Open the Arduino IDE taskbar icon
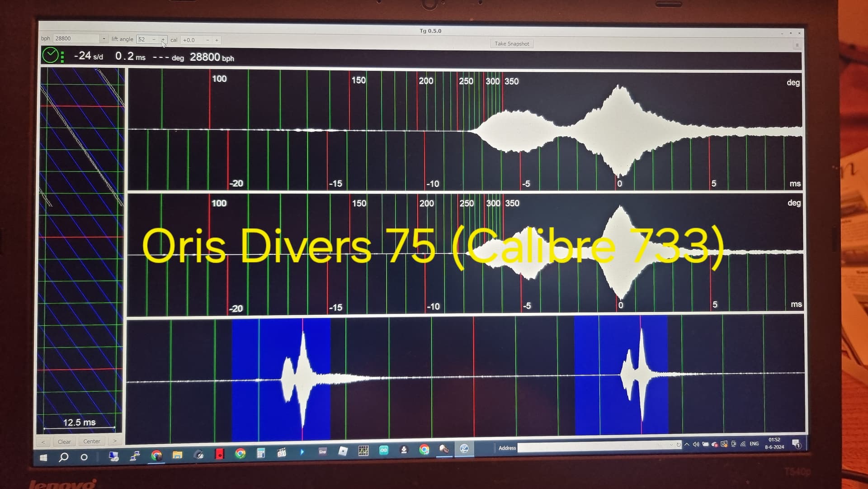Screen dimensions: 868x489 384,450
